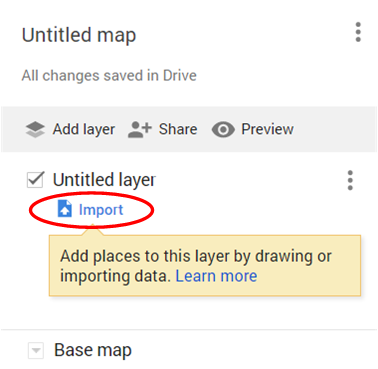Select the Preview text label
378x369 pixels.
tap(267, 129)
